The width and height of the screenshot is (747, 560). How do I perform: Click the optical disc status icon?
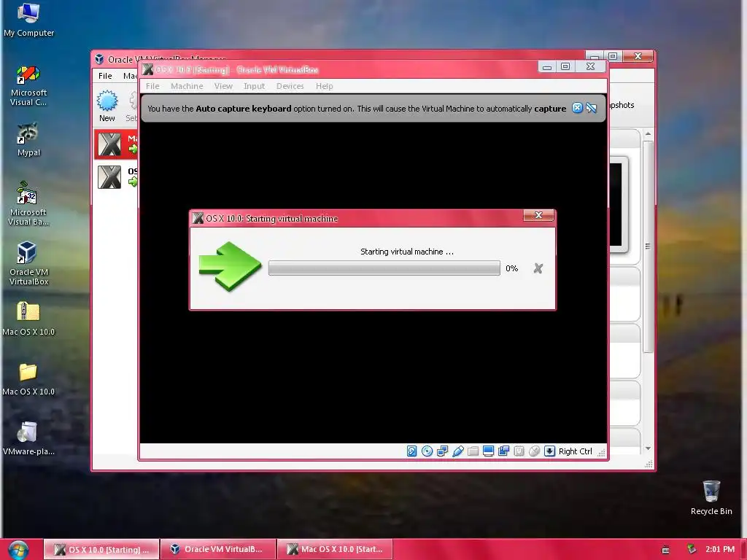(427, 451)
